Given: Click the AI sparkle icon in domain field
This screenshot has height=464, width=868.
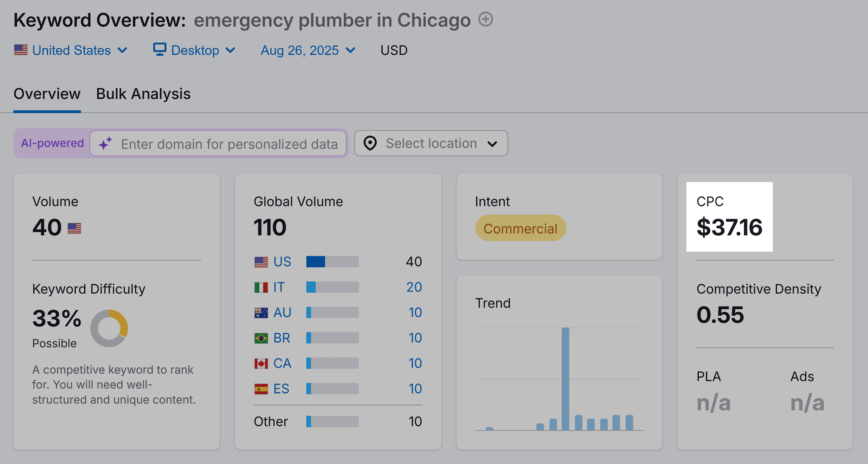Looking at the screenshot, I should tap(106, 144).
